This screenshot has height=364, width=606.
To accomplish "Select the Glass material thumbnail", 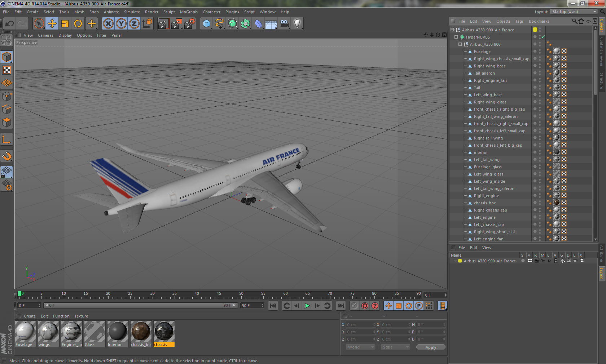I will (x=95, y=331).
